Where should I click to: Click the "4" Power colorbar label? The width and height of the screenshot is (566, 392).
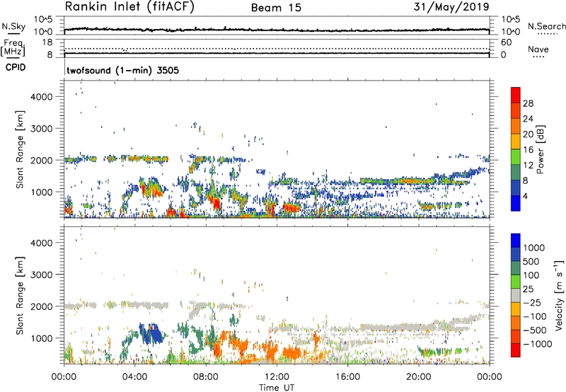[525, 196]
